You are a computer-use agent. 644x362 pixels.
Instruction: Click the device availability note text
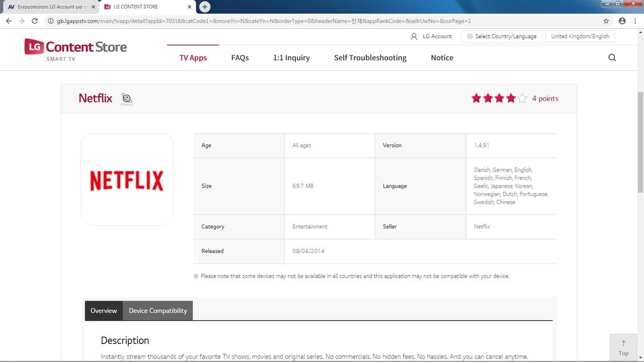[351, 276]
